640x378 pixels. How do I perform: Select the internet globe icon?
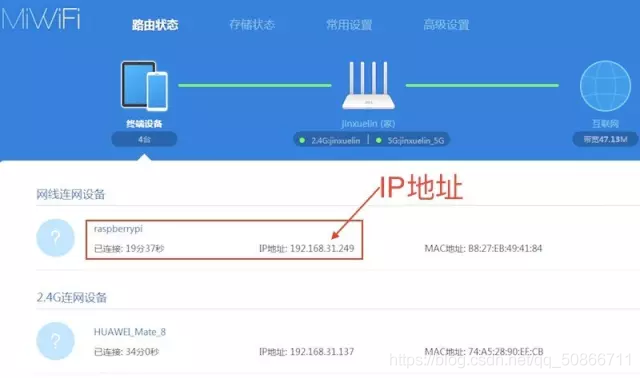tap(605, 86)
